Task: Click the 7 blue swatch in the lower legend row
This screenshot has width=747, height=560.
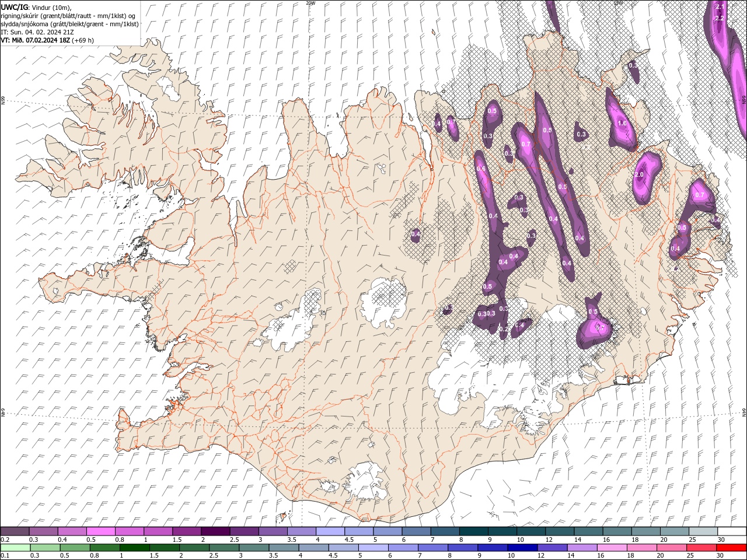Action: pyautogui.click(x=432, y=548)
